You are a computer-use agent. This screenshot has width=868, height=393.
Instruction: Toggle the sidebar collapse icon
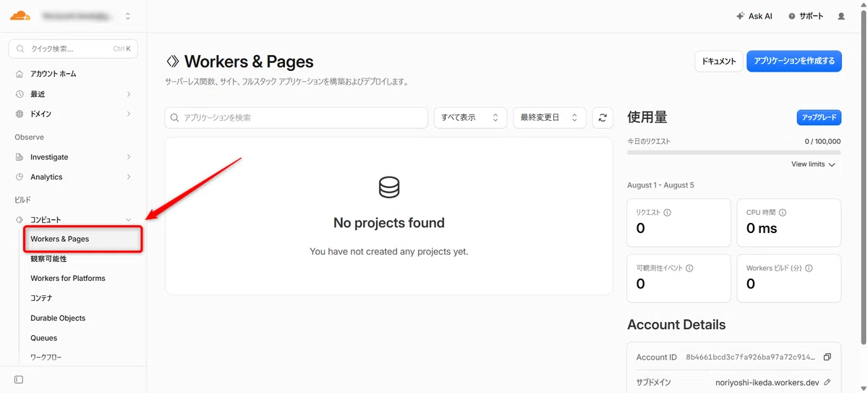19,380
